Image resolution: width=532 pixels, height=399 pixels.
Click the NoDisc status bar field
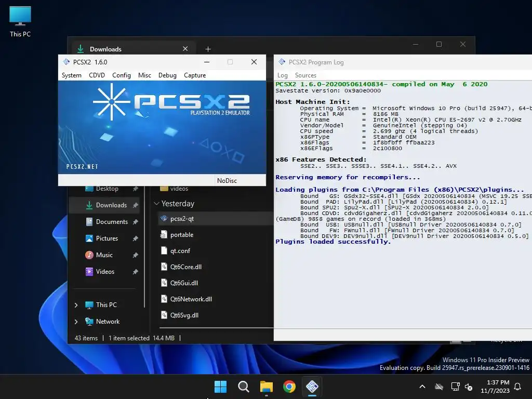240,180
